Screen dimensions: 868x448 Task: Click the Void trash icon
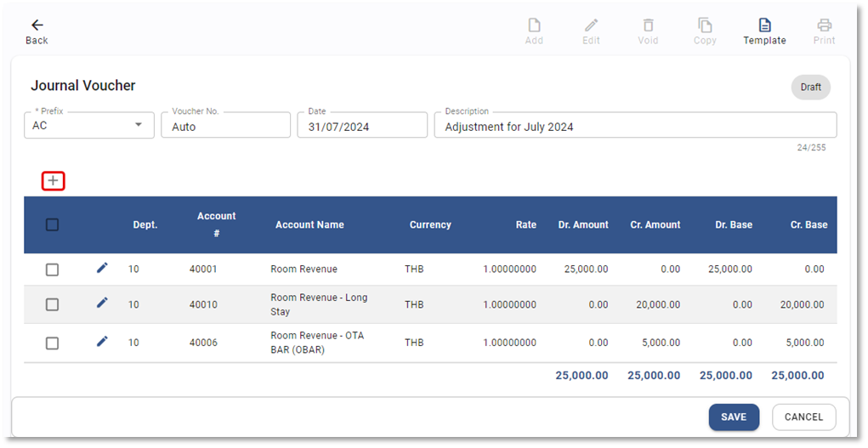(648, 26)
